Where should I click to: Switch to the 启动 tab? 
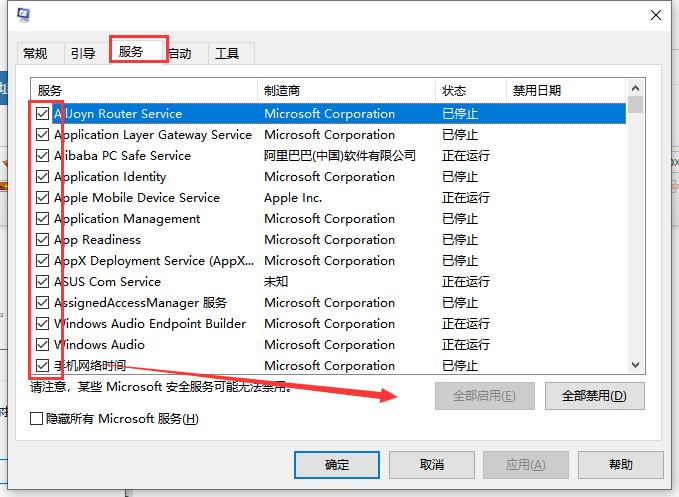(x=181, y=54)
